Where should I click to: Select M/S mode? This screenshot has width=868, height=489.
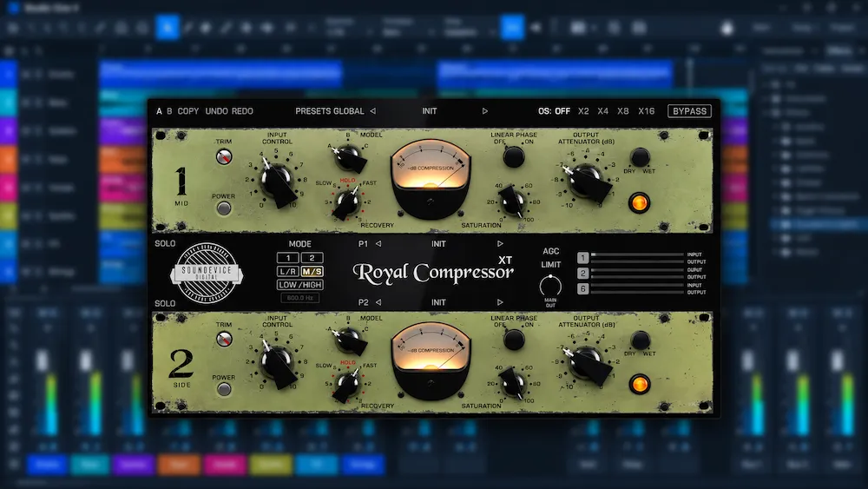coord(312,271)
